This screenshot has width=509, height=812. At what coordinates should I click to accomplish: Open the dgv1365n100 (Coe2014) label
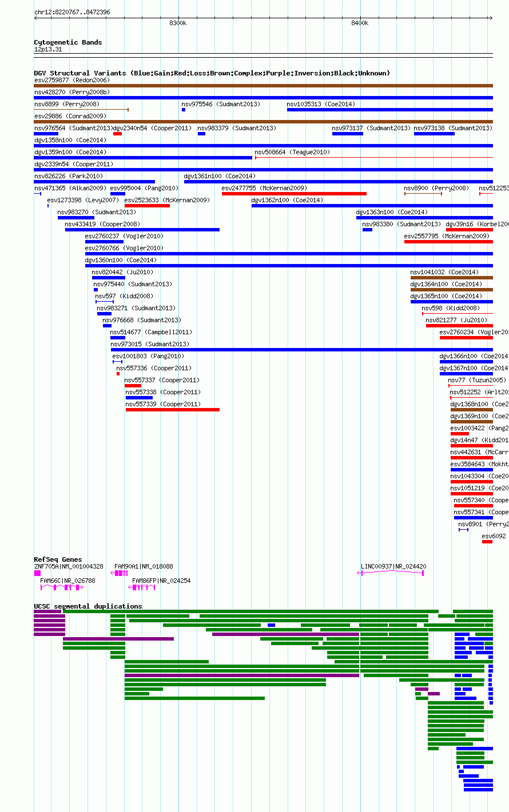pyautogui.click(x=446, y=296)
